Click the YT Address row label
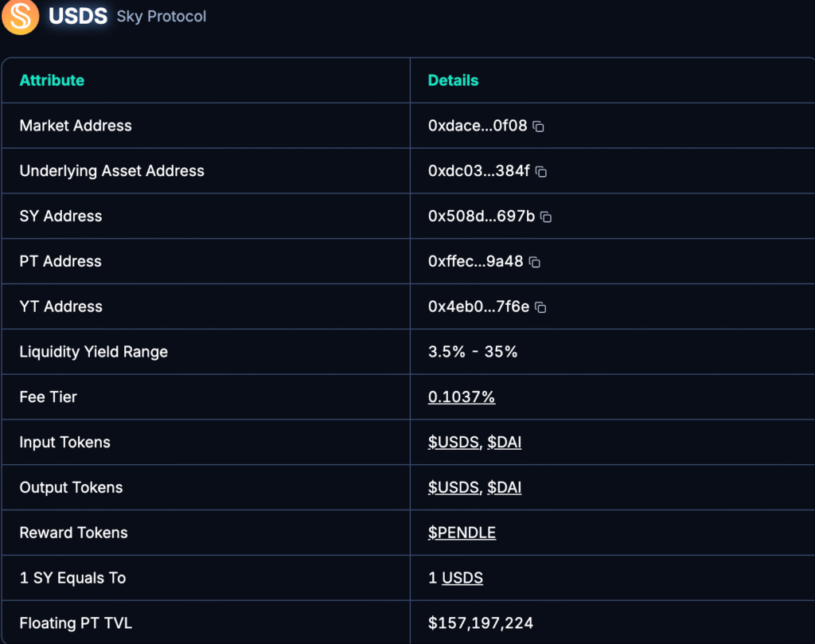815x644 pixels. coord(60,306)
